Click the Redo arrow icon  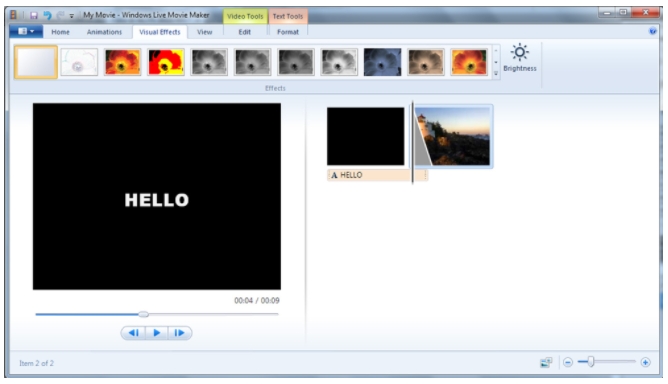(x=60, y=16)
